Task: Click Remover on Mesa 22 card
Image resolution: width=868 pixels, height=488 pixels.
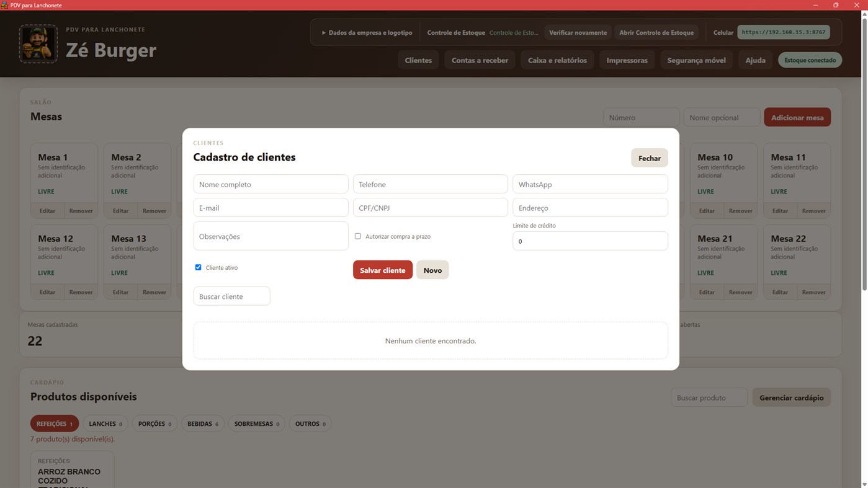Action: point(814,292)
